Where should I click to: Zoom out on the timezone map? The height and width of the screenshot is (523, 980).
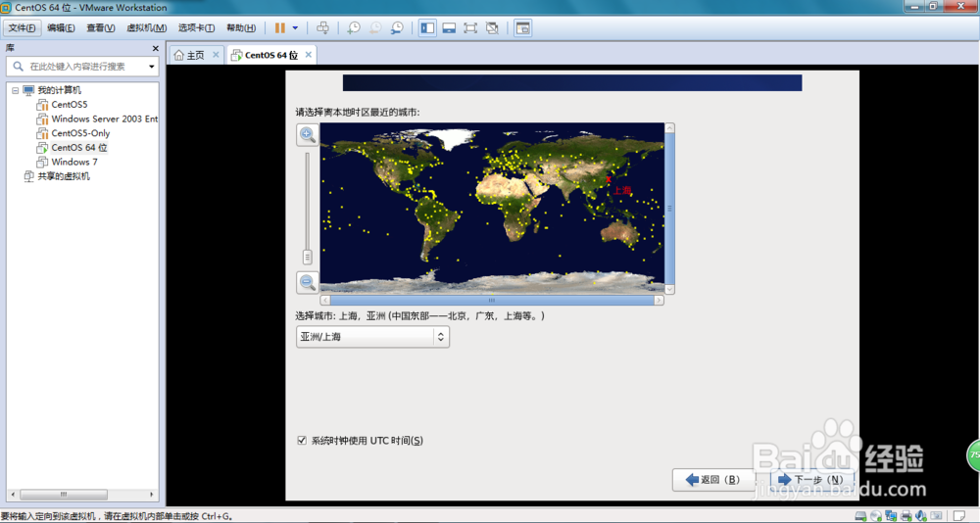[307, 282]
